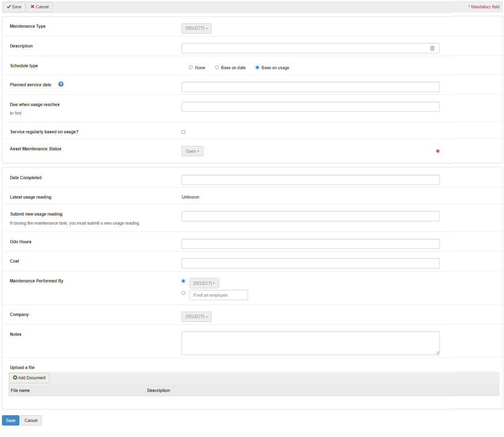Click the Add Document button
The width and height of the screenshot is (504, 437).
[29, 378]
